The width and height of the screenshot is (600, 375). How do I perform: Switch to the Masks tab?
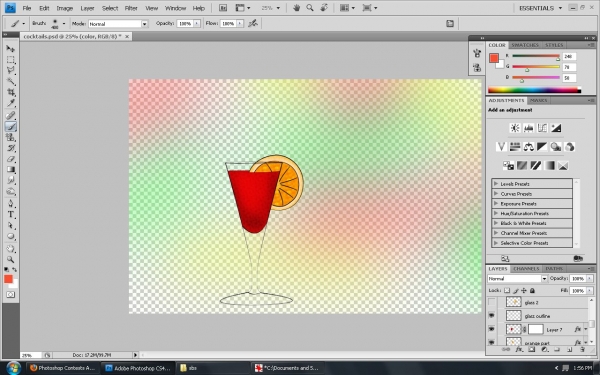coord(538,100)
